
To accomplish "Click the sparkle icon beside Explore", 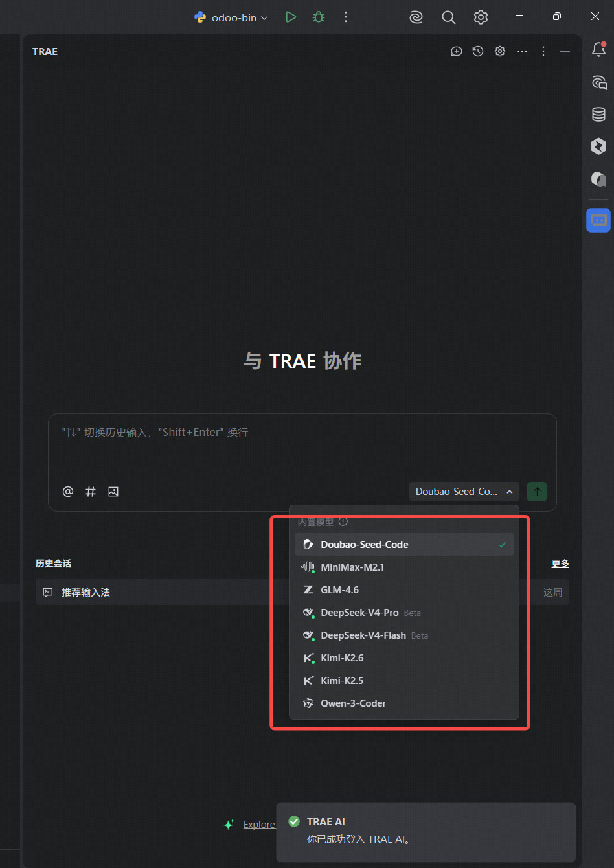I will tap(229, 825).
